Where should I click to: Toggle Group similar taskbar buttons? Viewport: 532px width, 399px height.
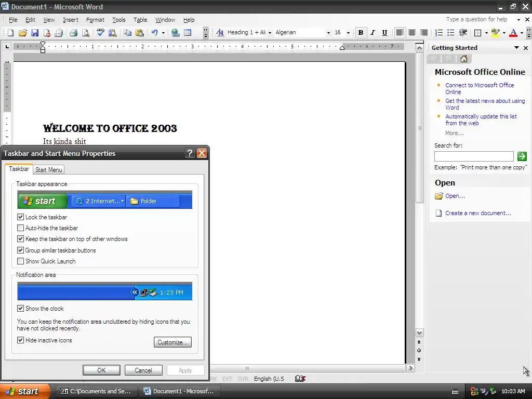[x=20, y=250]
